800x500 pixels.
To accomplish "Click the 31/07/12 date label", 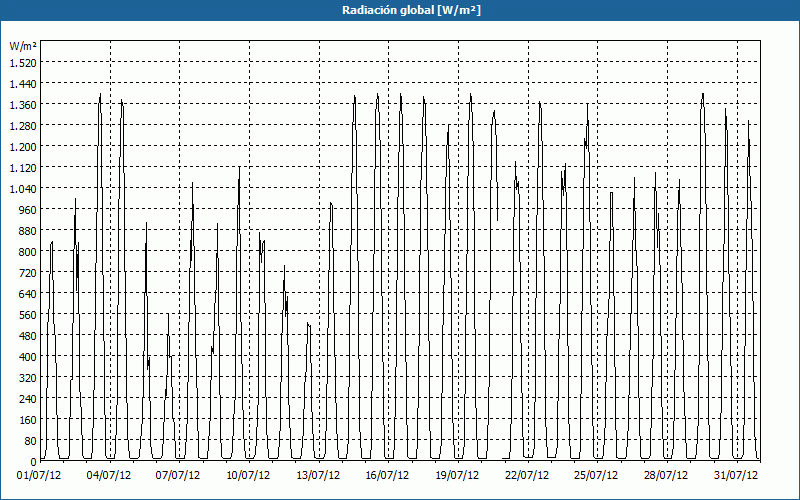I will [x=736, y=476].
